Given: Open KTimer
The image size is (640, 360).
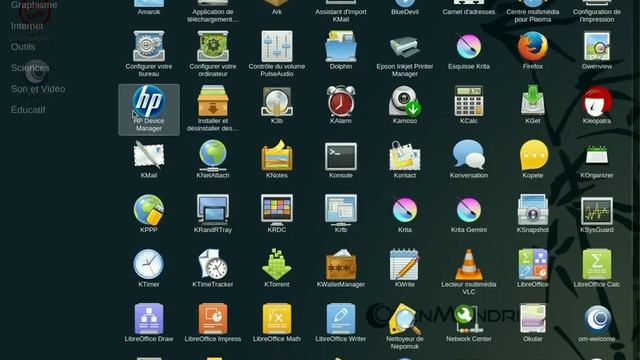Looking at the screenshot, I should [x=149, y=269].
